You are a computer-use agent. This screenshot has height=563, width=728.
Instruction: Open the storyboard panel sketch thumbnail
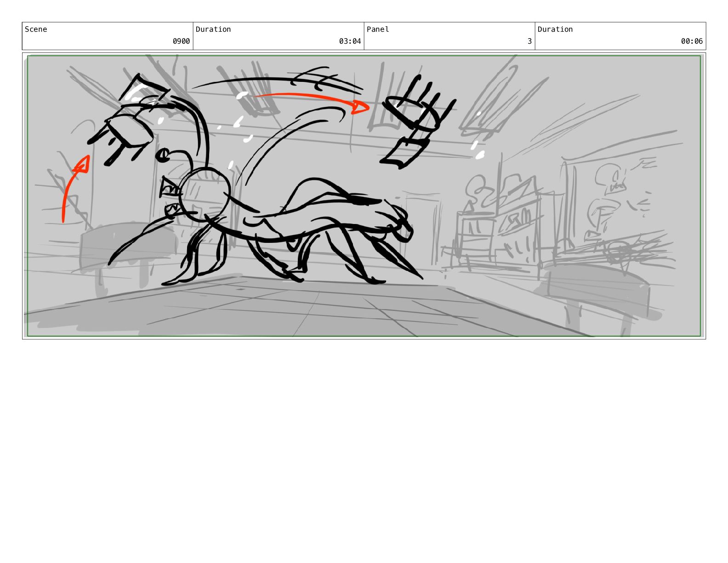coord(364,196)
